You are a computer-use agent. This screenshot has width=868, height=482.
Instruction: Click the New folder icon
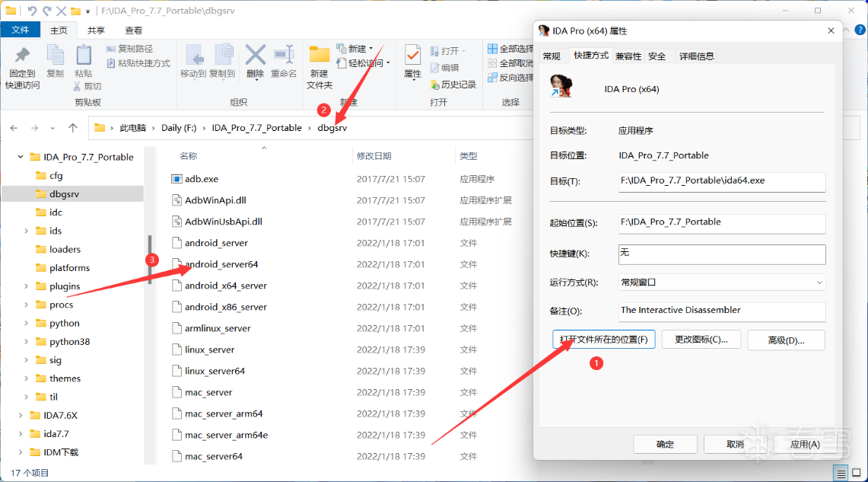point(320,56)
